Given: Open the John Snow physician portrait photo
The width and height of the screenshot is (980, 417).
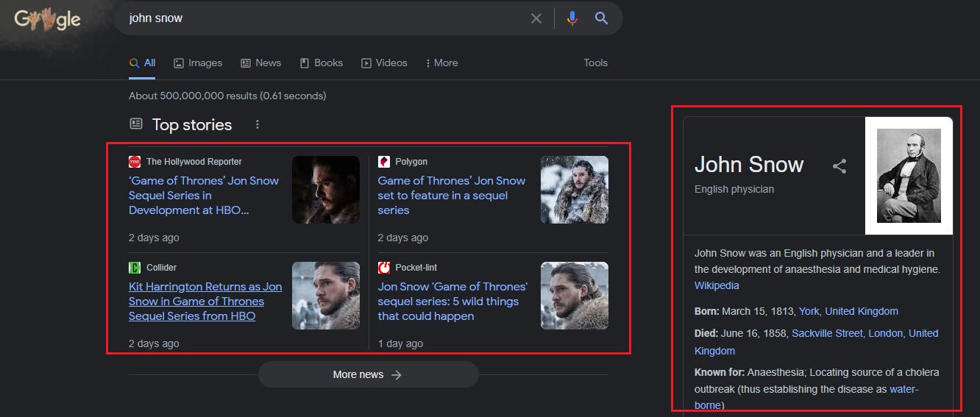Looking at the screenshot, I should (x=909, y=176).
